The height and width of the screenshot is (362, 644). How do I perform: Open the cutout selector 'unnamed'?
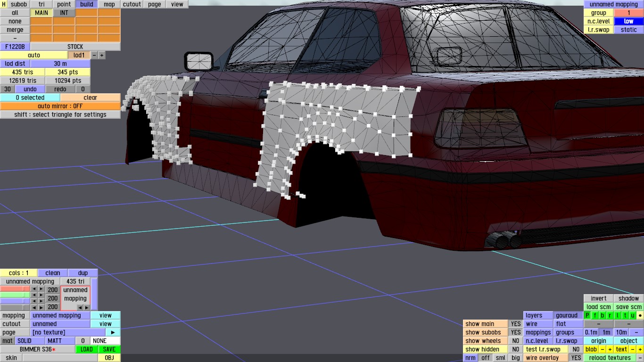click(60, 324)
